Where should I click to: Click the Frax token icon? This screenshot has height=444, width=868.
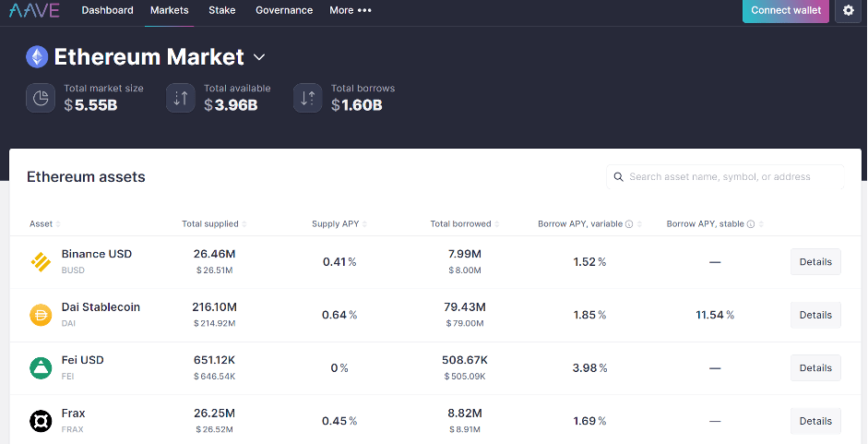click(41, 421)
